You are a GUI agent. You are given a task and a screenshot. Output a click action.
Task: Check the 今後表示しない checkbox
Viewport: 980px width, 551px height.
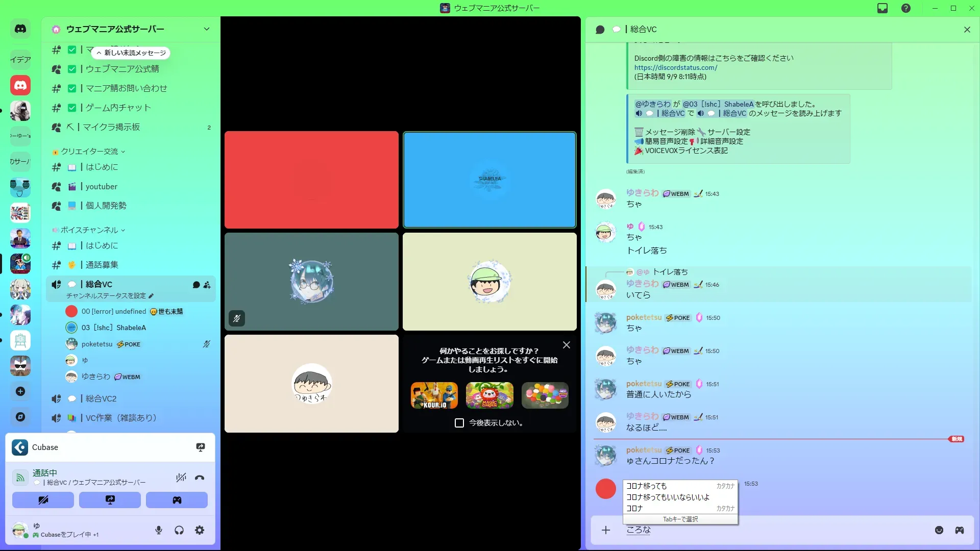[459, 423]
